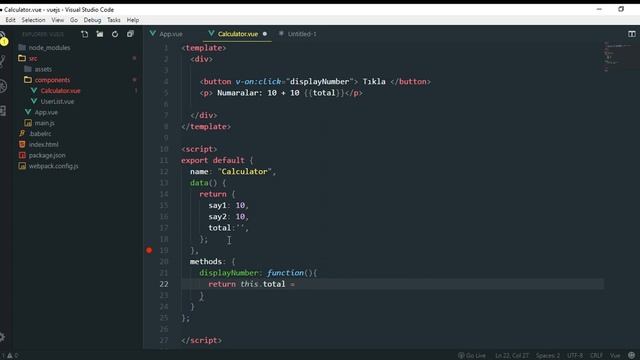This screenshot has width=640, height=360.
Task: Click the errors and warnings count in status bar
Action: click(10, 356)
